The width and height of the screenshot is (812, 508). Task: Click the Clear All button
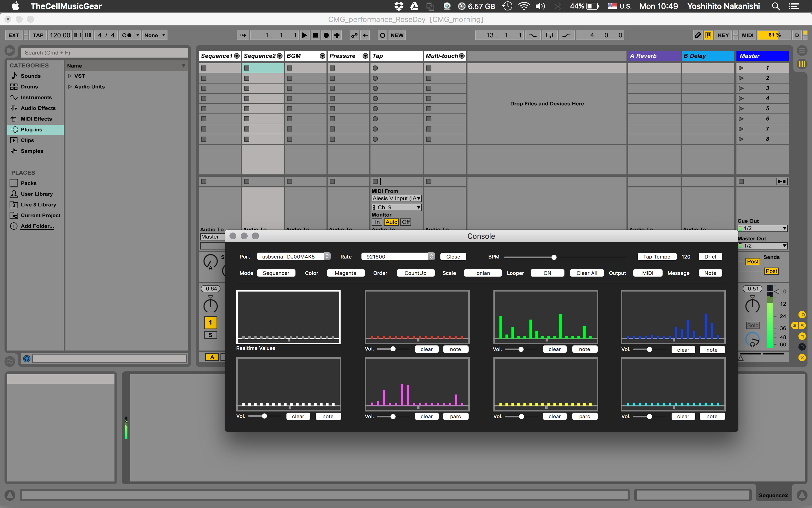coord(586,273)
